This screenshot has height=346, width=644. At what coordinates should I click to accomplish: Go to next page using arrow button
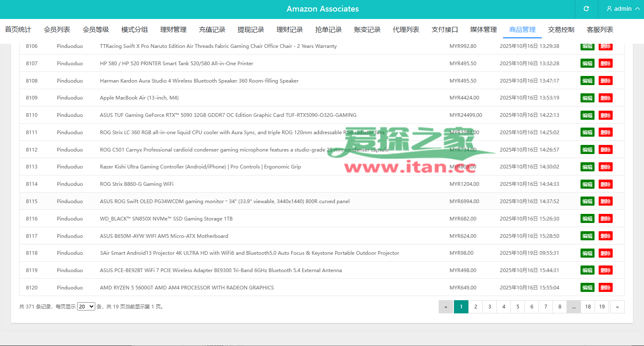pyautogui.click(x=617, y=307)
